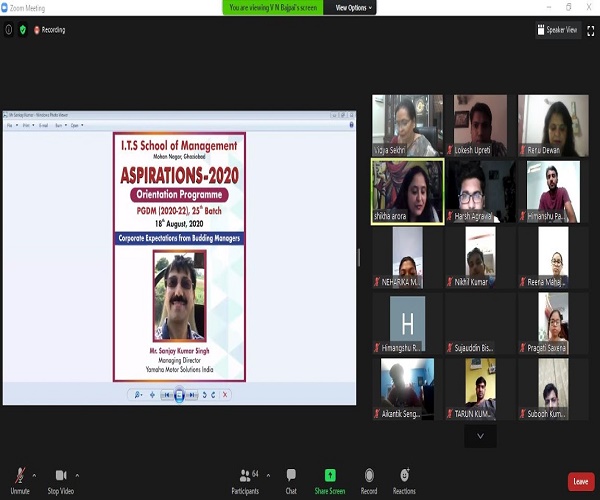The height and width of the screenshot is (500, 600).
Task: Rotate photo clockwise
Action: 213,395
